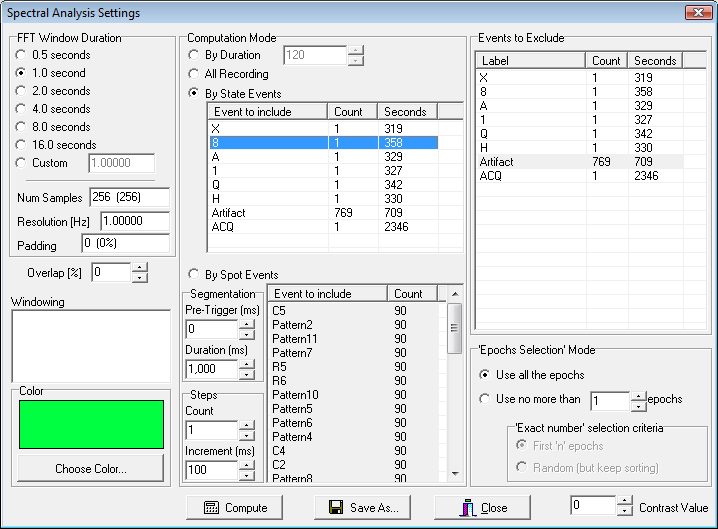The height and width of the screenshot is (529, 718).
Task: Increase the Overlap percentage with up arrow
Action: point(140,267)
